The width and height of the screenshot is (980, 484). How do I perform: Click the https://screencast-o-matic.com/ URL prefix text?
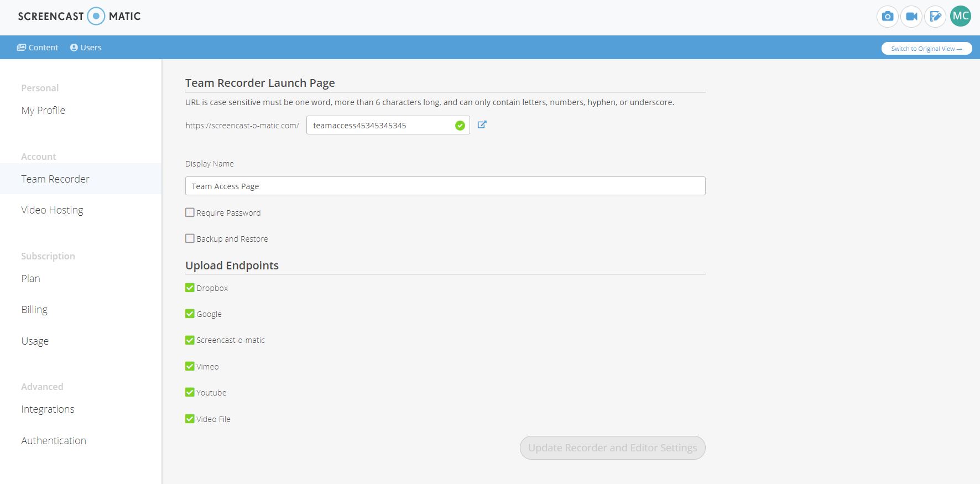tap(242, 126)
